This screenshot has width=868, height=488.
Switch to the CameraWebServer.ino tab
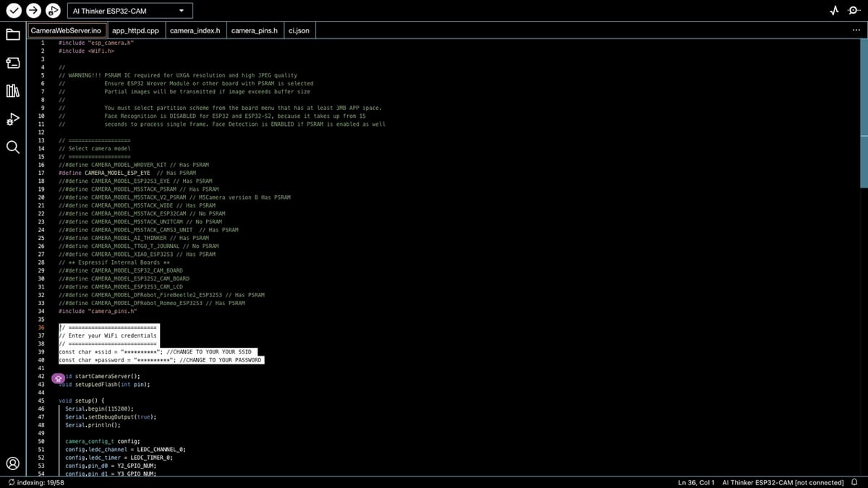[66, 30]
